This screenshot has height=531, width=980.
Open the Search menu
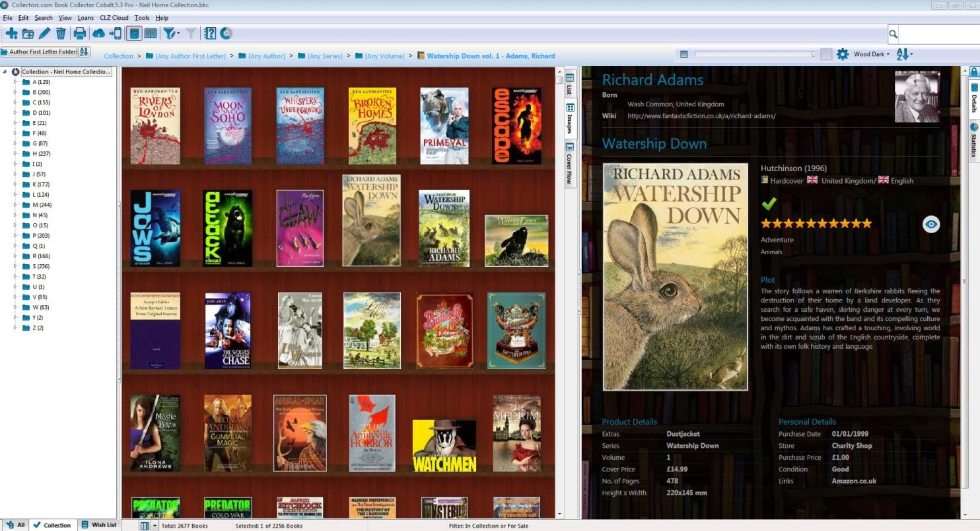click(44, 18)
